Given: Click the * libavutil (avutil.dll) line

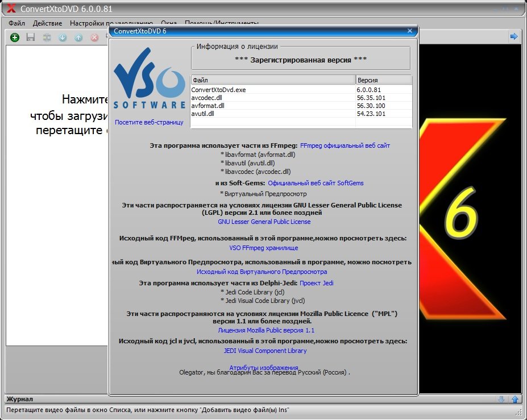Looking at the screenshot, I should click(247, 163).
